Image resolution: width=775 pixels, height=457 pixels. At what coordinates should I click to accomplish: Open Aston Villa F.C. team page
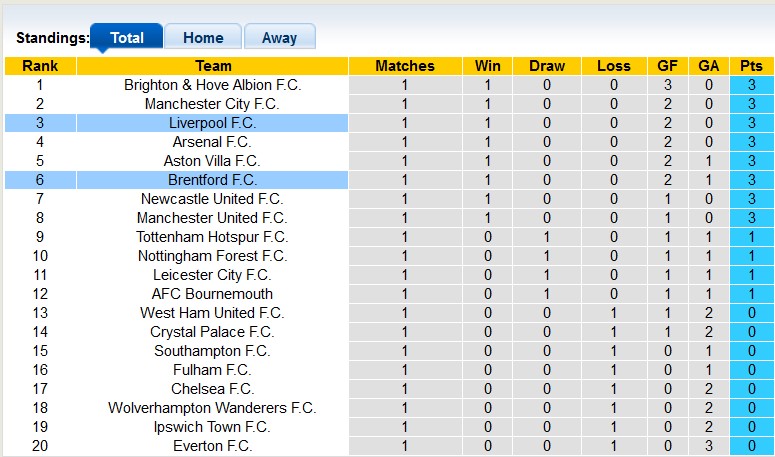point(212,161)
